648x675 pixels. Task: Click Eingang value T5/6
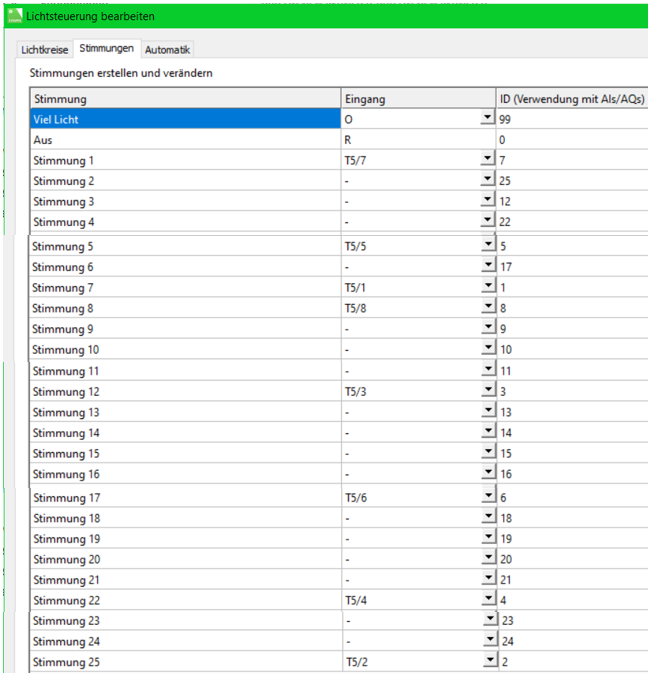[x=356, y=498]
